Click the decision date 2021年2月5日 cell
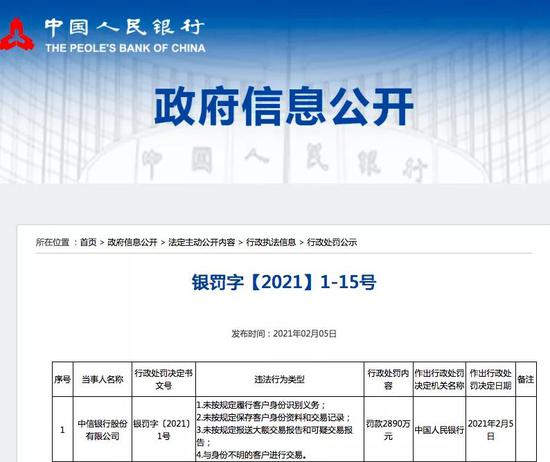550x462 pixels. tap(490, 430)
